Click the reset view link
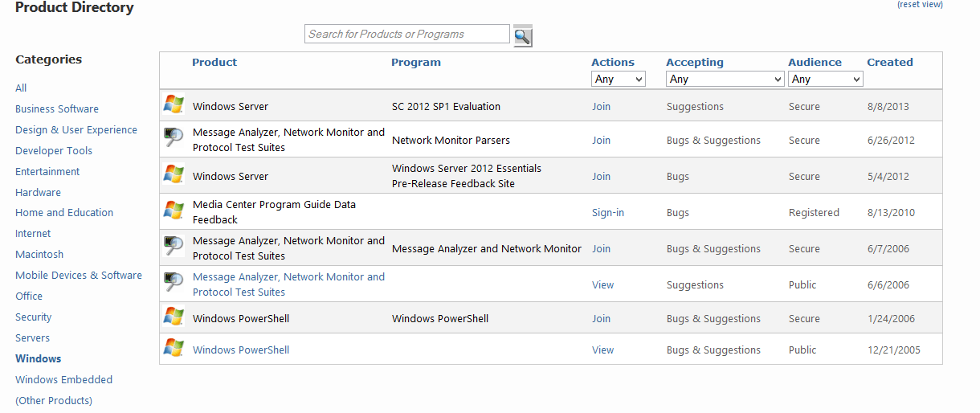 tap(920, 5)
